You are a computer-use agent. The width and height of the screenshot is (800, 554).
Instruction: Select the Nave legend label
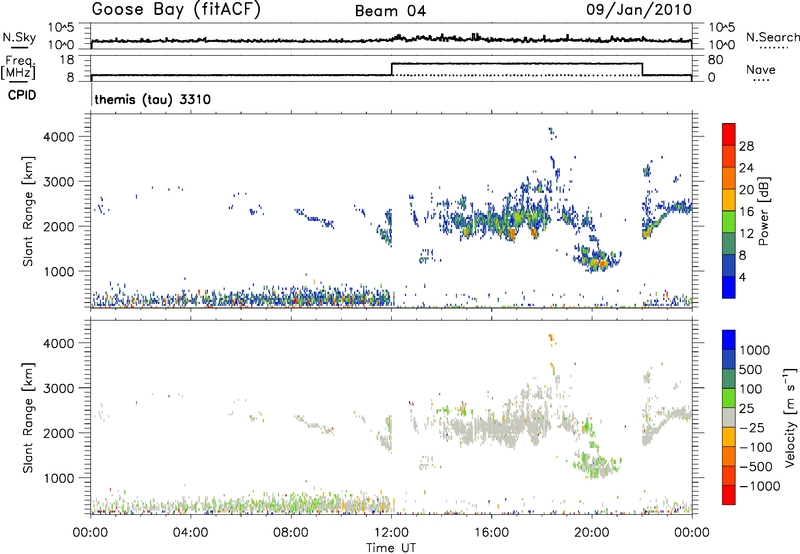(x=761, y=69)
